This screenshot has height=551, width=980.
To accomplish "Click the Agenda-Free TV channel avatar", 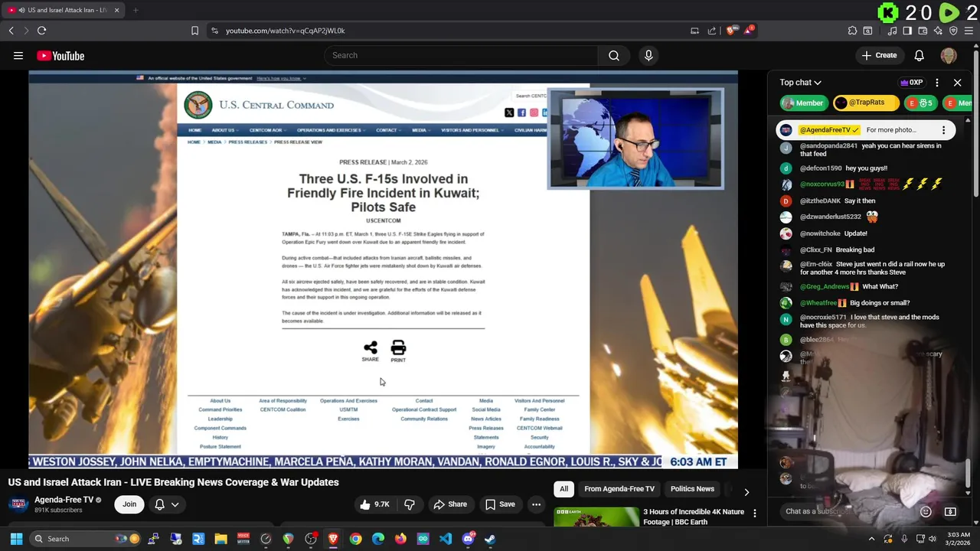I will (x=19, y=504).
